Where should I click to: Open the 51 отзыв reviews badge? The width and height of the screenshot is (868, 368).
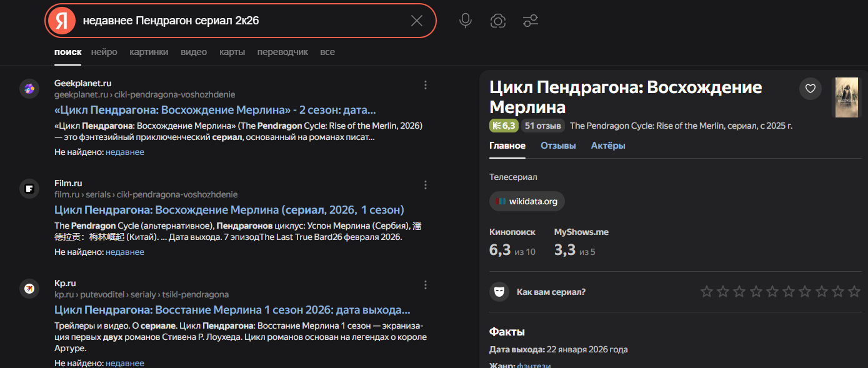[542, 126]
